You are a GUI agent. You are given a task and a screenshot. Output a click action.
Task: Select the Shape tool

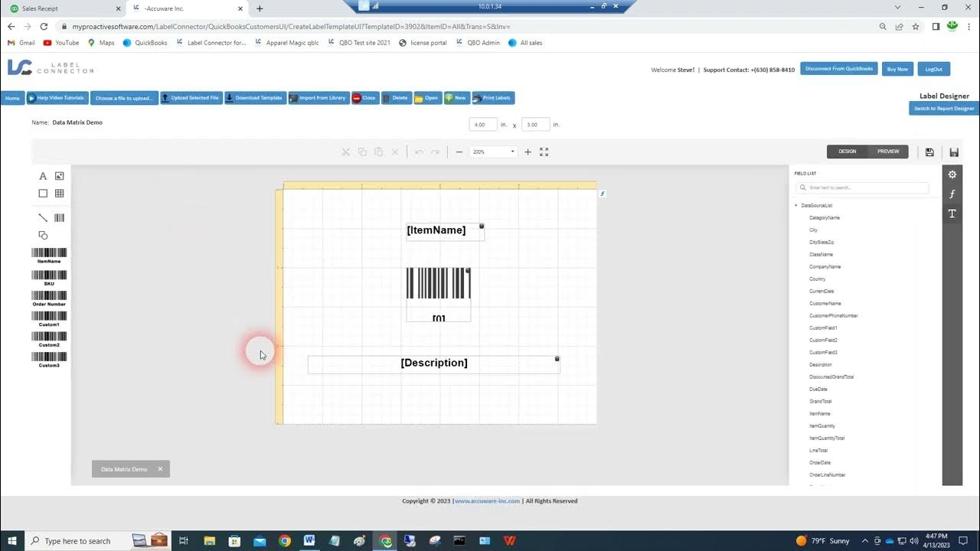coord(43,235)
